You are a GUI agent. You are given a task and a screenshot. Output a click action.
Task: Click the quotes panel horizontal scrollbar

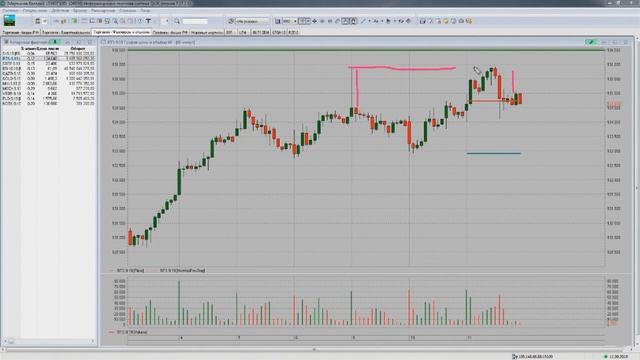(x=49, y=342)
